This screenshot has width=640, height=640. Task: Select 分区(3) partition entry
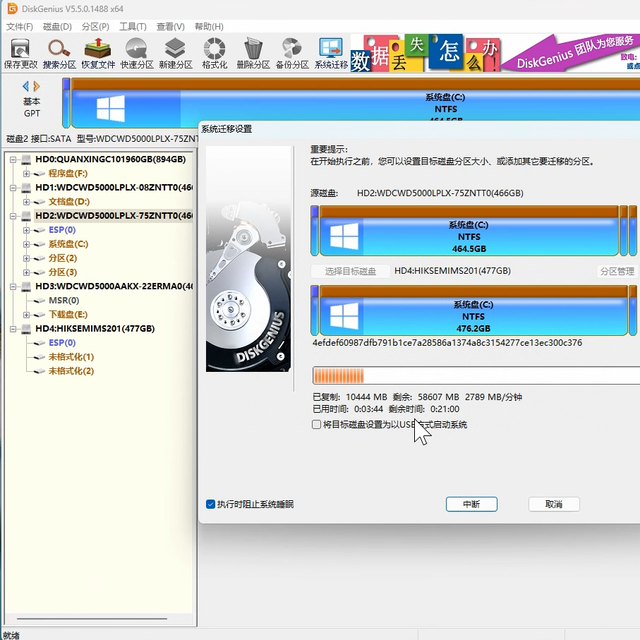coord(62,272)
